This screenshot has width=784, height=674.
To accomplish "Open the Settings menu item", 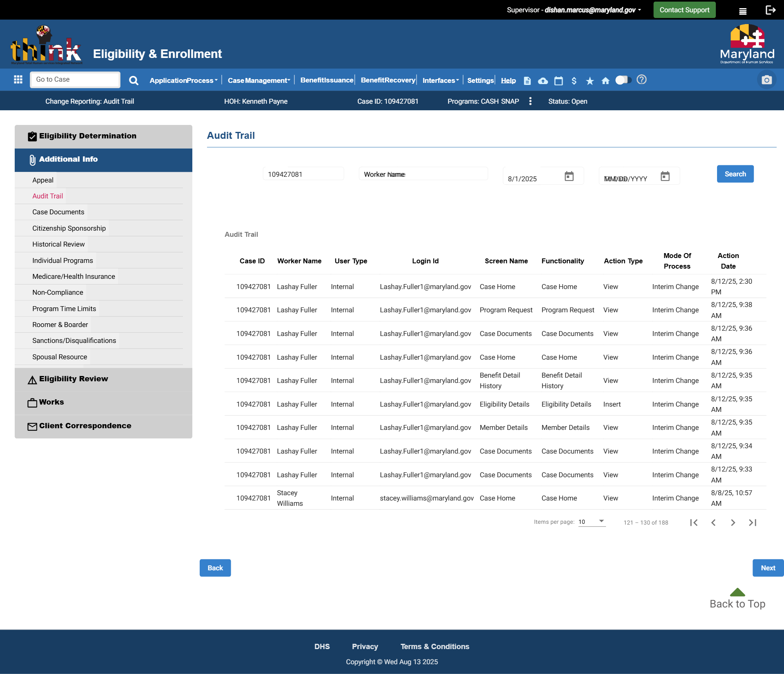I will 480,80.
